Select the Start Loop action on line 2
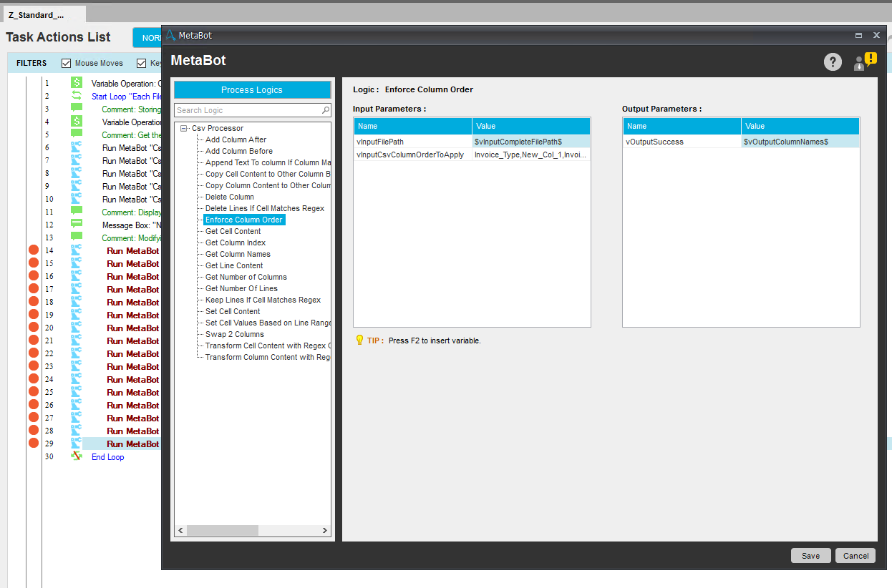Image resolution: width=892 pixels, height=588 pixels. tap(126, 97)
